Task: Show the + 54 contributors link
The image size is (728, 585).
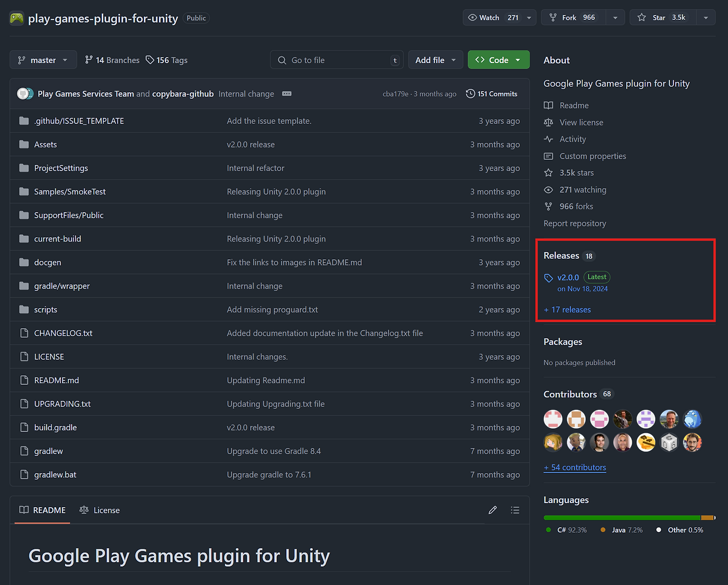Action: 575,467
